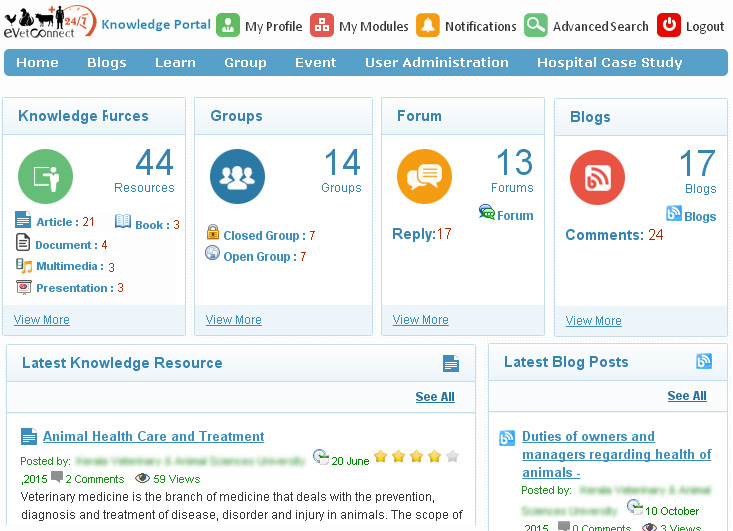Click View More under Groups

point(234,320)
